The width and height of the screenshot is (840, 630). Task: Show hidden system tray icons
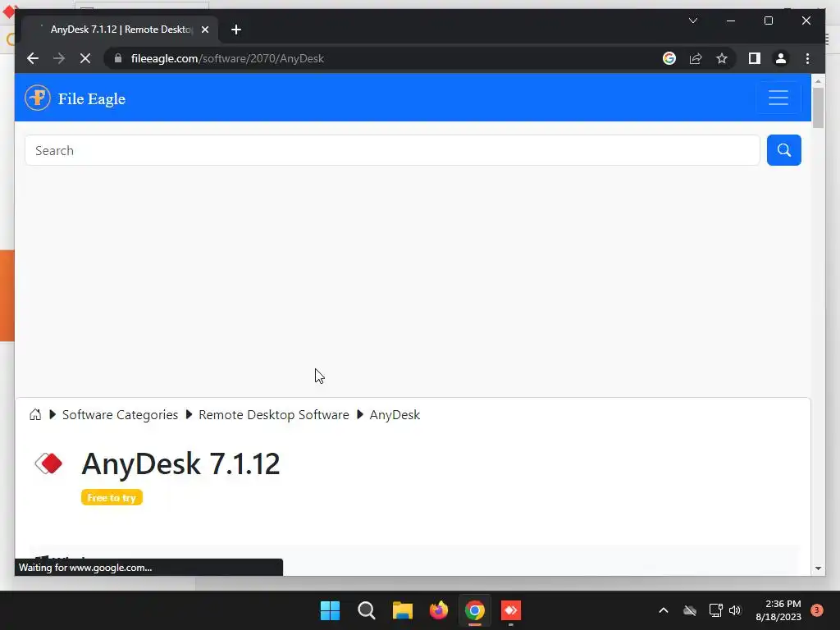[663, 610]
